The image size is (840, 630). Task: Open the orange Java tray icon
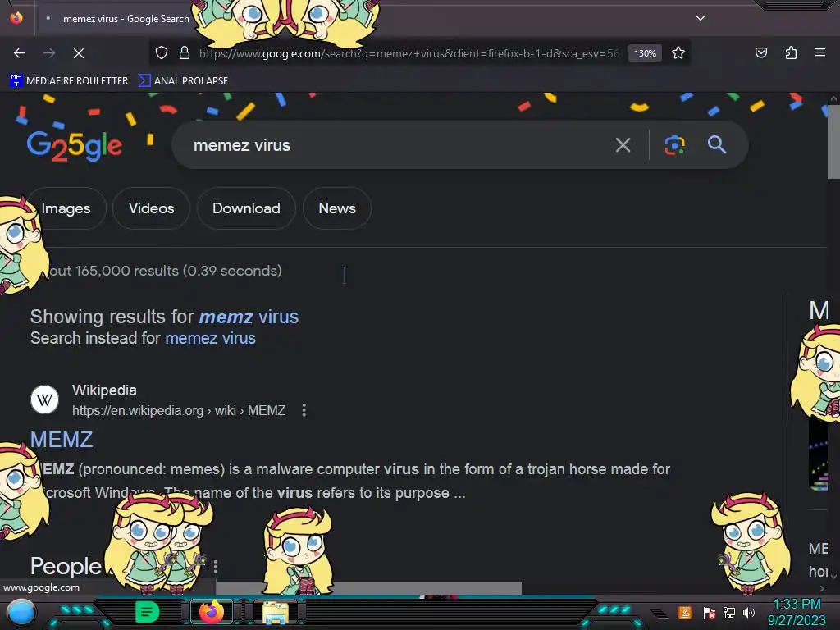pos(685,612)
